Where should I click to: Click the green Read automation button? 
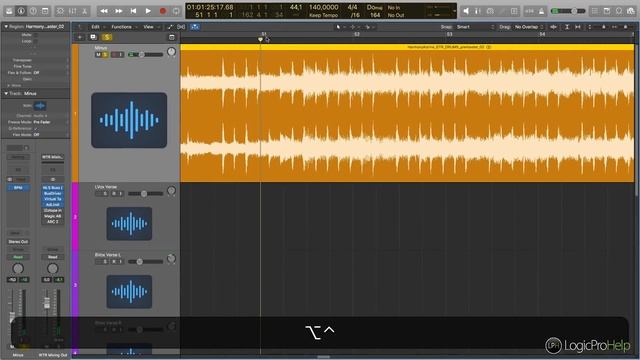(x=18, y=257)
